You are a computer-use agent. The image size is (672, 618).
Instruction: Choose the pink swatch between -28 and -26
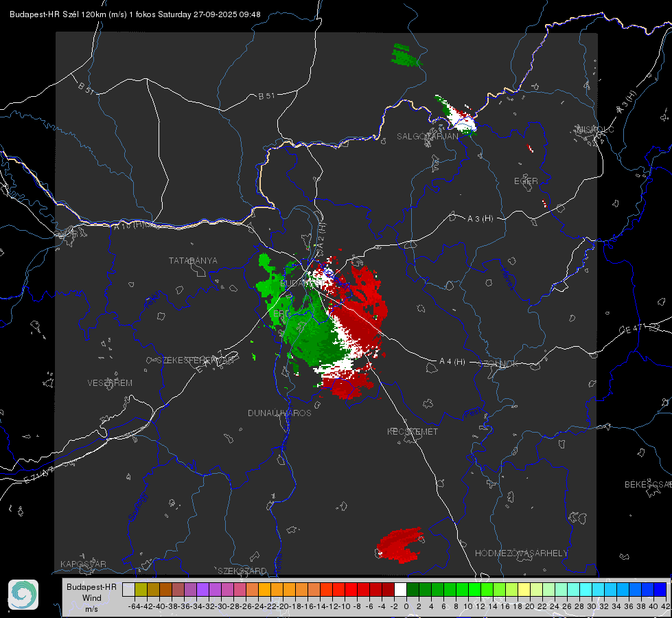[240, 590]
